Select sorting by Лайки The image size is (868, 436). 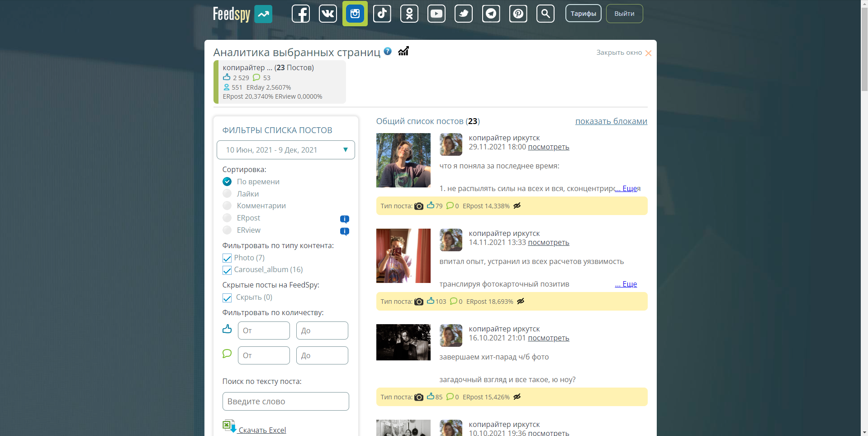pyautogui.click(x=227, y=194)
